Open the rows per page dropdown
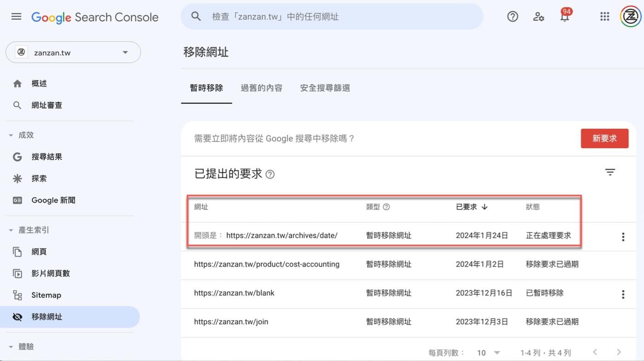Image resolution: width=644 pixels, height=361 pixels. [x=489, y=353]
